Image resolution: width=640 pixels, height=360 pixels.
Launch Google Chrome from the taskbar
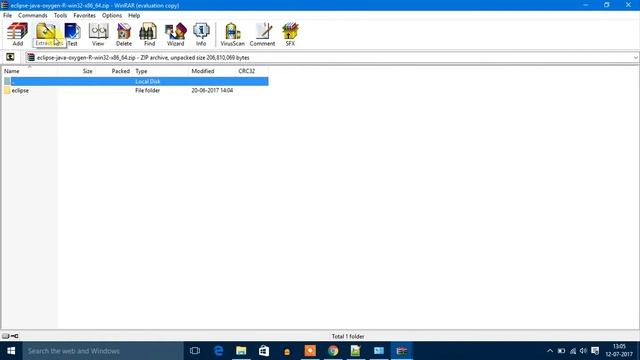(x=333, y=351)
